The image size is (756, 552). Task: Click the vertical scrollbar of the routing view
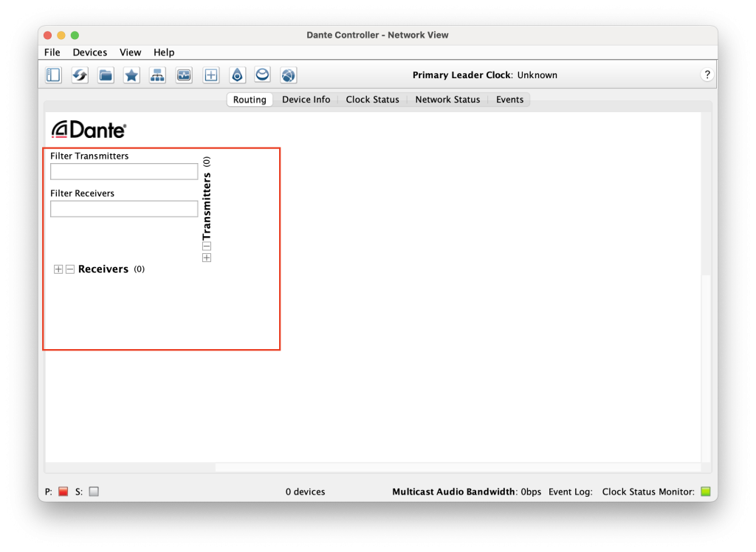click(706, 287)
